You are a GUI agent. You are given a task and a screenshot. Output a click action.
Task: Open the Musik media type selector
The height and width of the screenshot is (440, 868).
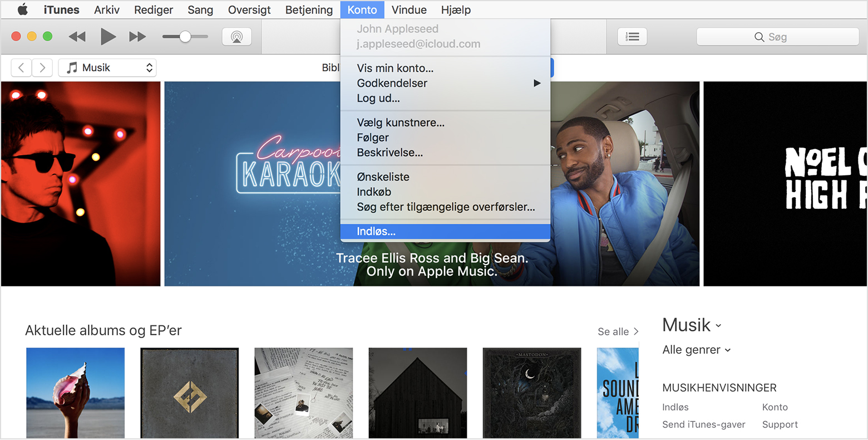pos(107,68)
